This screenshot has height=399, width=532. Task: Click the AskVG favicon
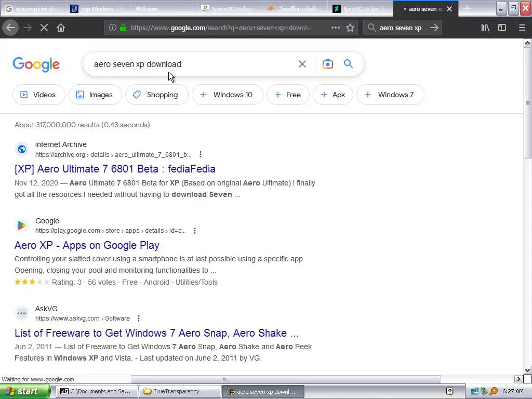pyautogui.click(x=22, y=313)
